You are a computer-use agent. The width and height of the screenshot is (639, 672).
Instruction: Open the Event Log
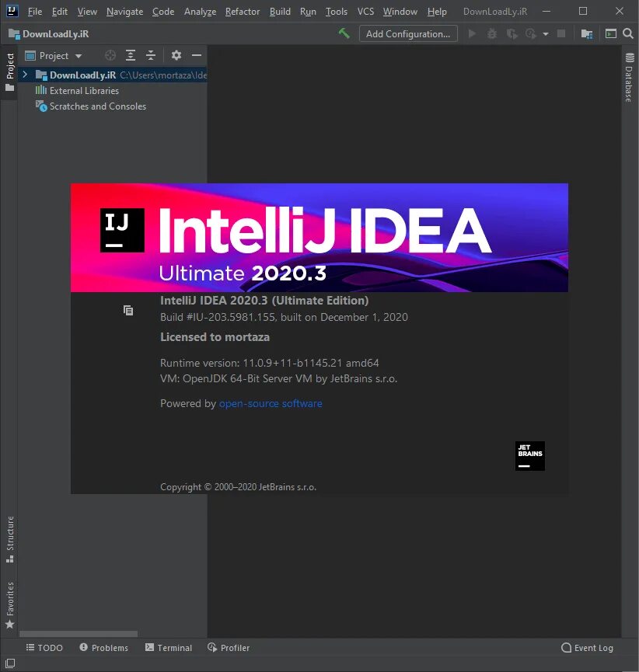coord(587,648)
